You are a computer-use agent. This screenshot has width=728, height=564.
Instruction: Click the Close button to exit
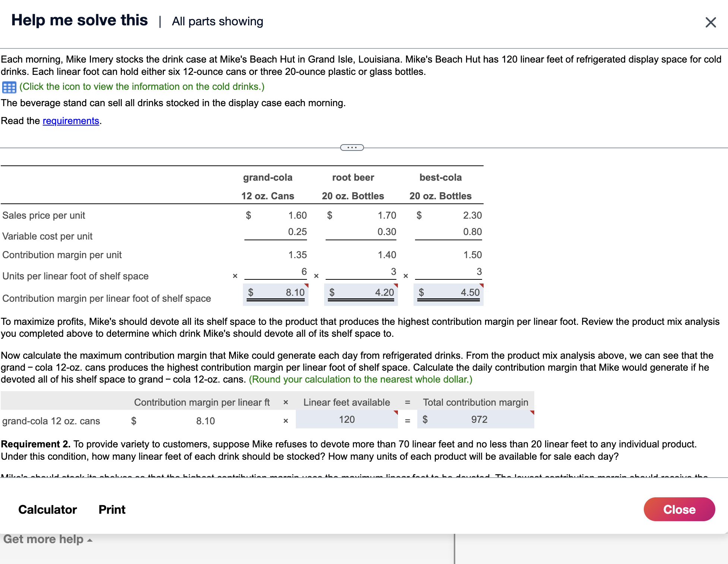point(679,509)
